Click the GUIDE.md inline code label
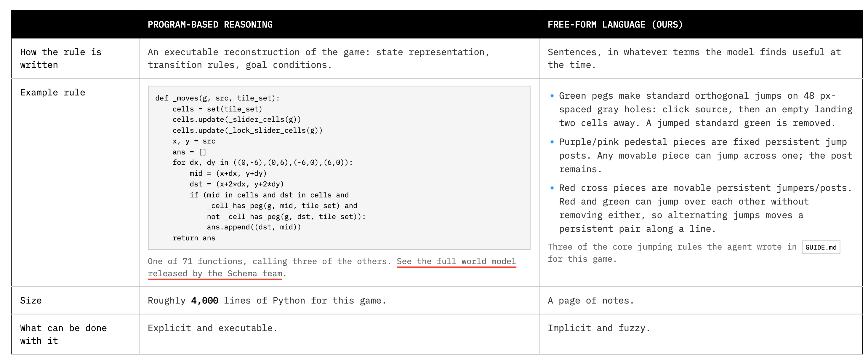The image size is (868, 364). click(x=821, y=248)
